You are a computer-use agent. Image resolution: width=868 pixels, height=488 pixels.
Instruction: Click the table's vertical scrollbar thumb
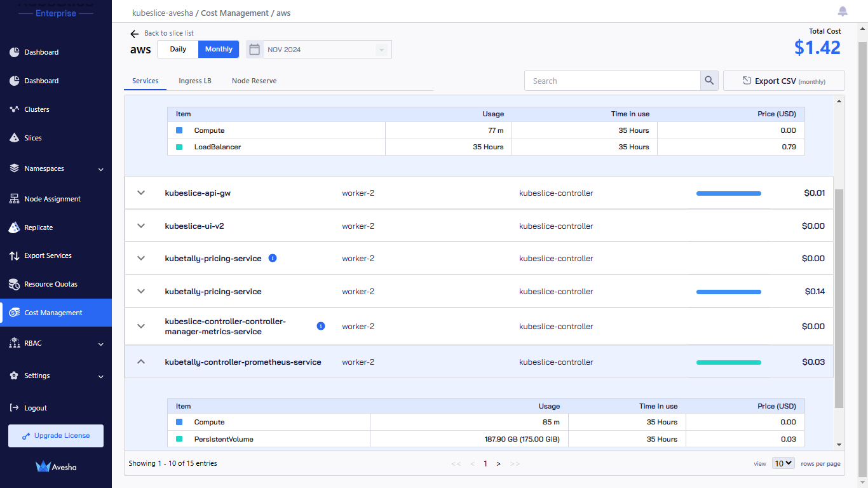tap(839, 299)
